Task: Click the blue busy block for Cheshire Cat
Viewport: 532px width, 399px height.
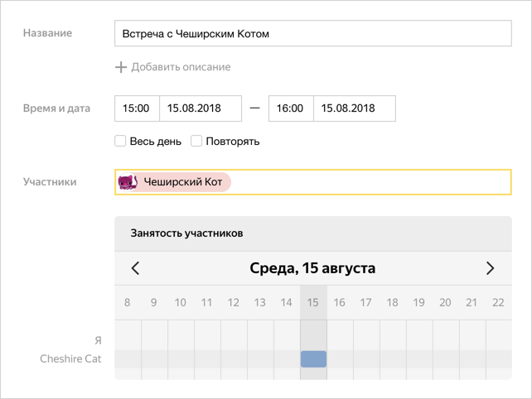Action: (313, 359)
